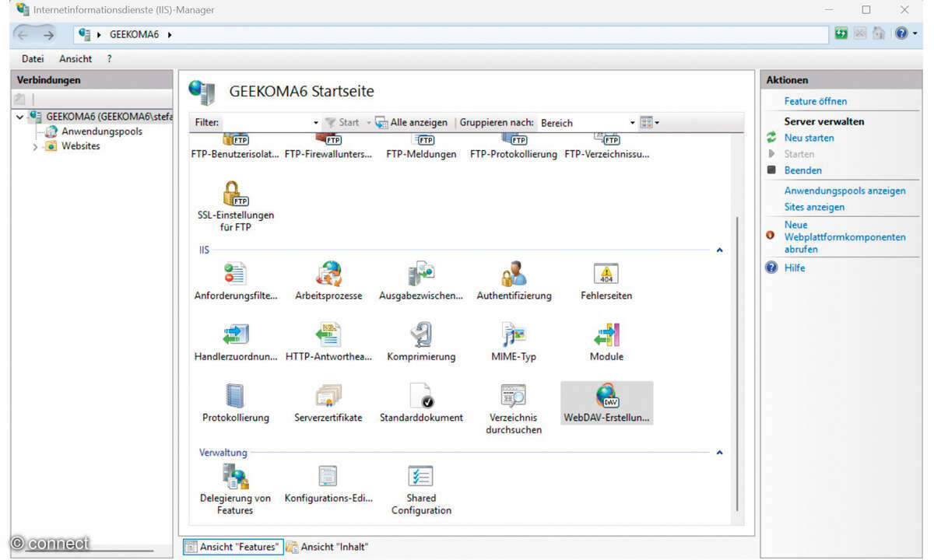Click the Starten action in Aktionen
Screen dimensions: 934x560
(799, 154)
